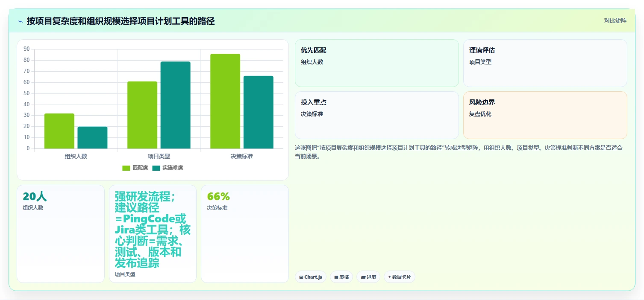Open the 谨慎评估 card

click(545, 63)
